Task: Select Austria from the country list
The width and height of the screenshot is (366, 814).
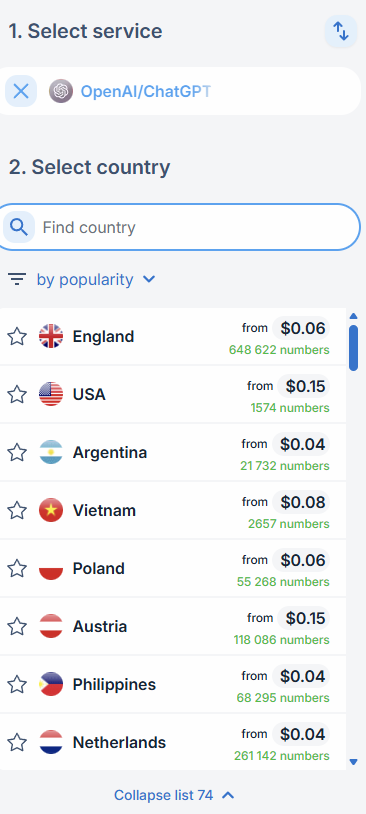Action: tap(173, 627)
